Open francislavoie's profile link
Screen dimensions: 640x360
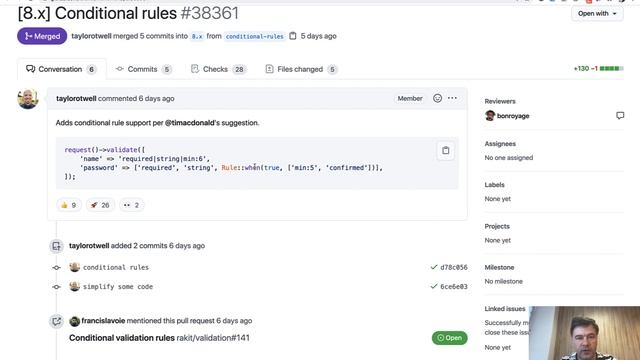click(103, 321)
